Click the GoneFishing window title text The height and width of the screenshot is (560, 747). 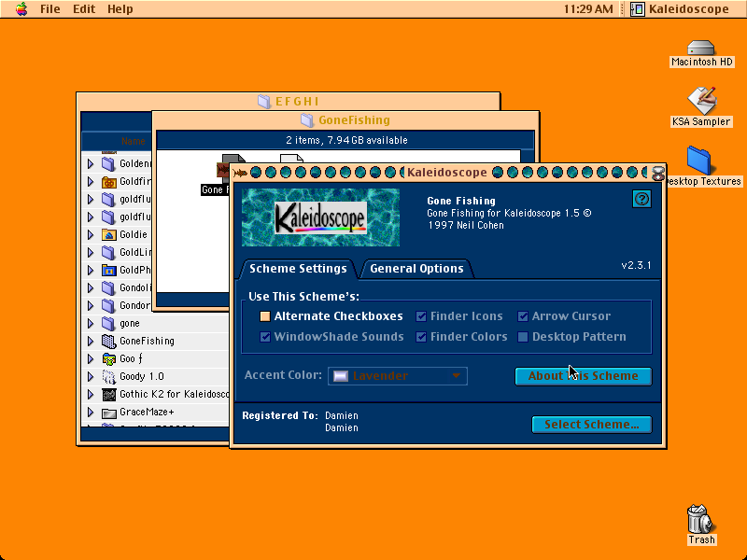click(x=355, y=120)
